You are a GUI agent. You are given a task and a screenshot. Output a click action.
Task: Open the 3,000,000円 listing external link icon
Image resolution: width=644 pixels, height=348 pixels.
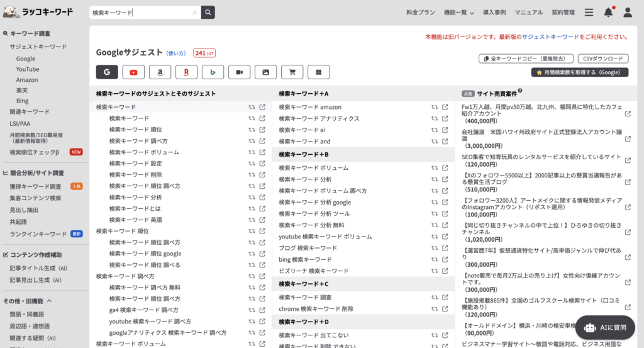pos(628,139)
